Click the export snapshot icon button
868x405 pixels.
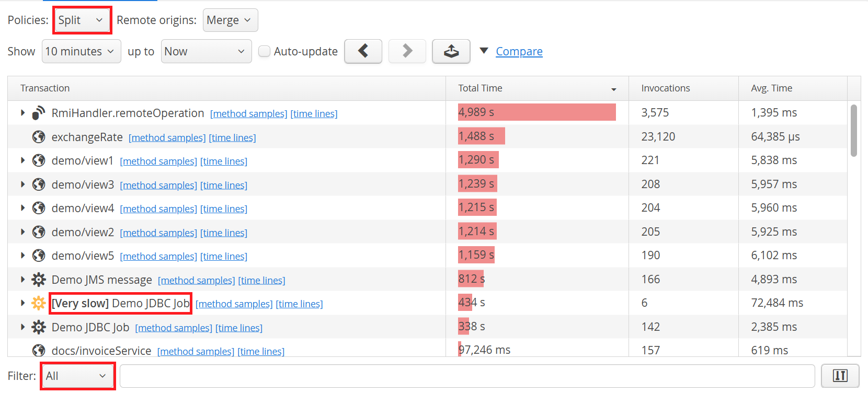click(451, 51)
